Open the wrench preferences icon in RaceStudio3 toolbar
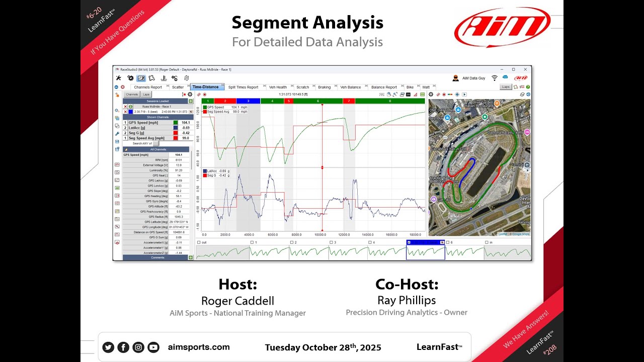This screenshot has height=362, width=644. point(118,78)
